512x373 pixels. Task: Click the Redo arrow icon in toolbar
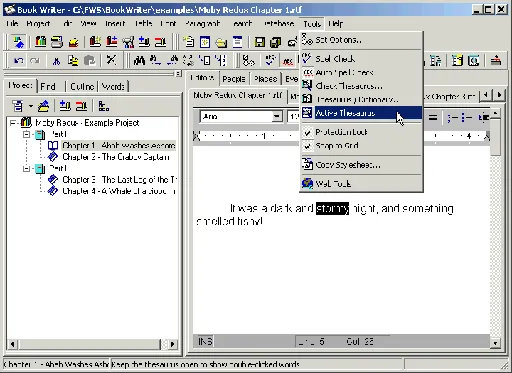click(35, 61)
